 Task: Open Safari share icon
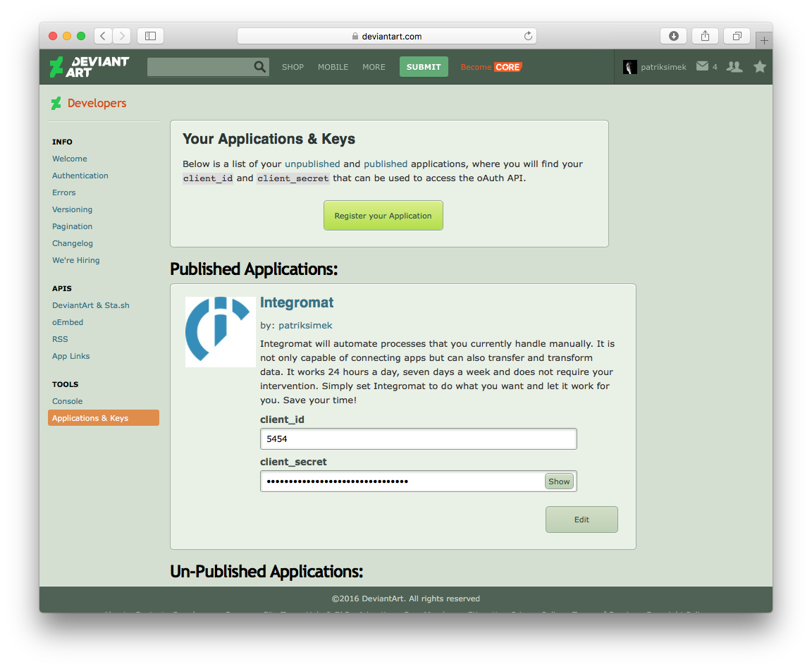[705, 36]
